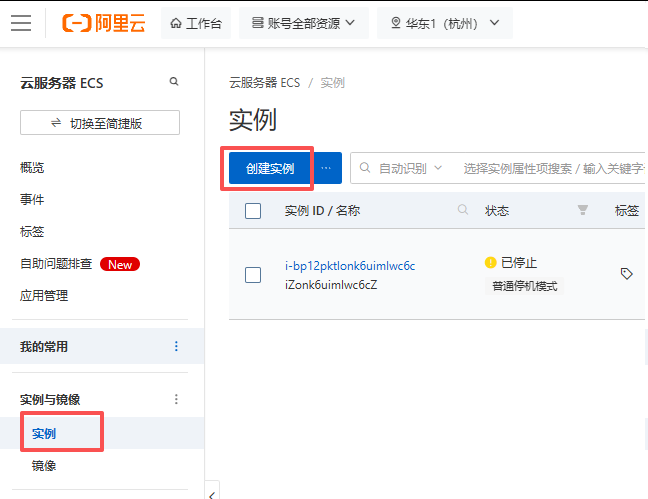648x499 pixels.
Task: Open more options beside 实例与镜像
Action: click(x=176, y=399)
